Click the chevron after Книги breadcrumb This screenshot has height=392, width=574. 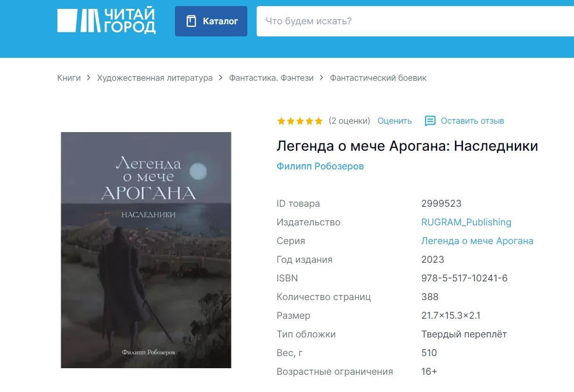(89, 78)
